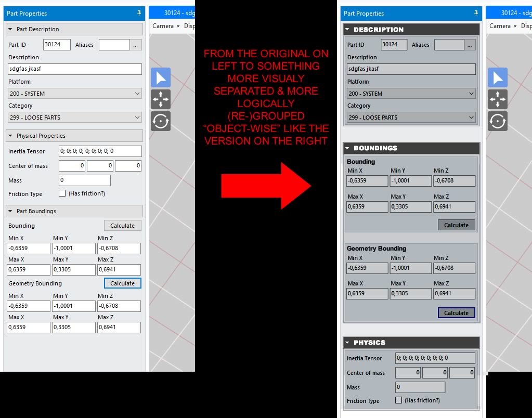532x418 pixels.
Task: Click Calculate next to Geometry Bounding in left panel
Action: click(x=123, y=283)
